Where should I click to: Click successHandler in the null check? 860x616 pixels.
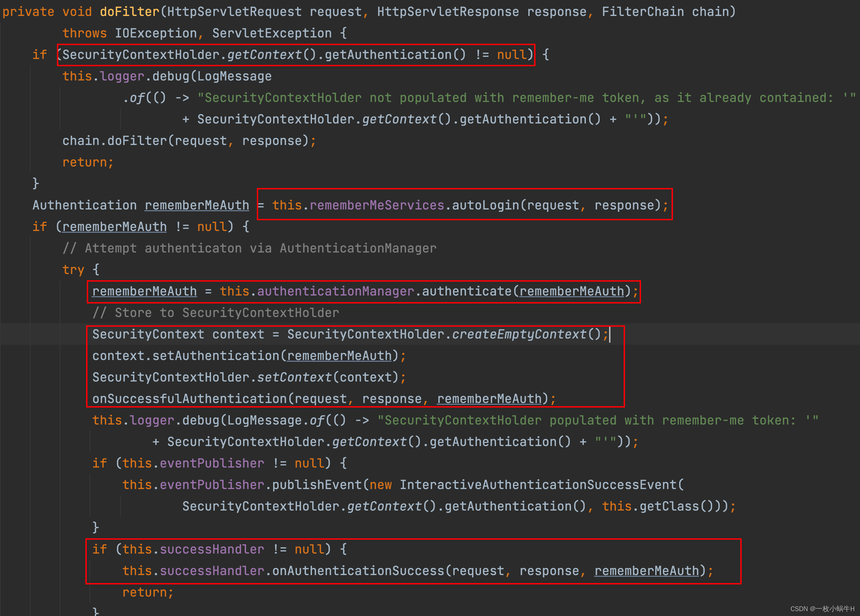212,549
